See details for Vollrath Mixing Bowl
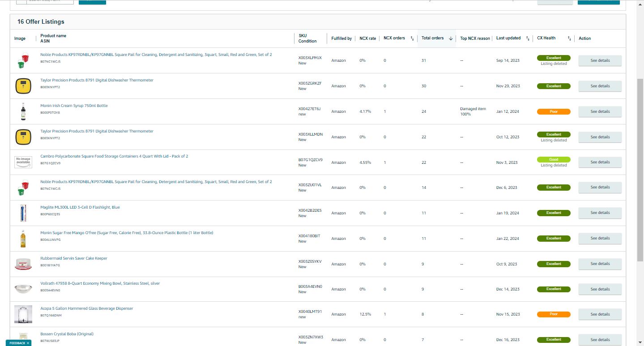The height and width of the screenshot is (346, 644). [x=600, y=289]
